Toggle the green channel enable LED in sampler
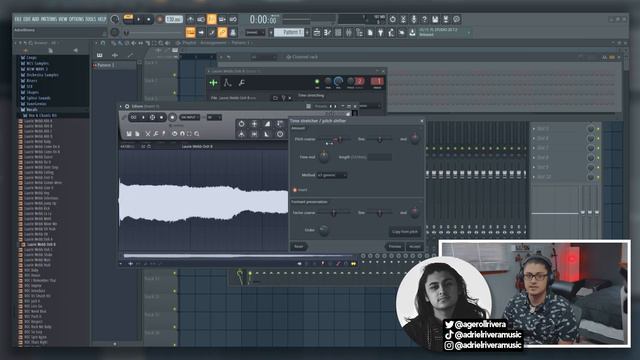The width and height of the screenshot is (640, 360). click(317, 82)
